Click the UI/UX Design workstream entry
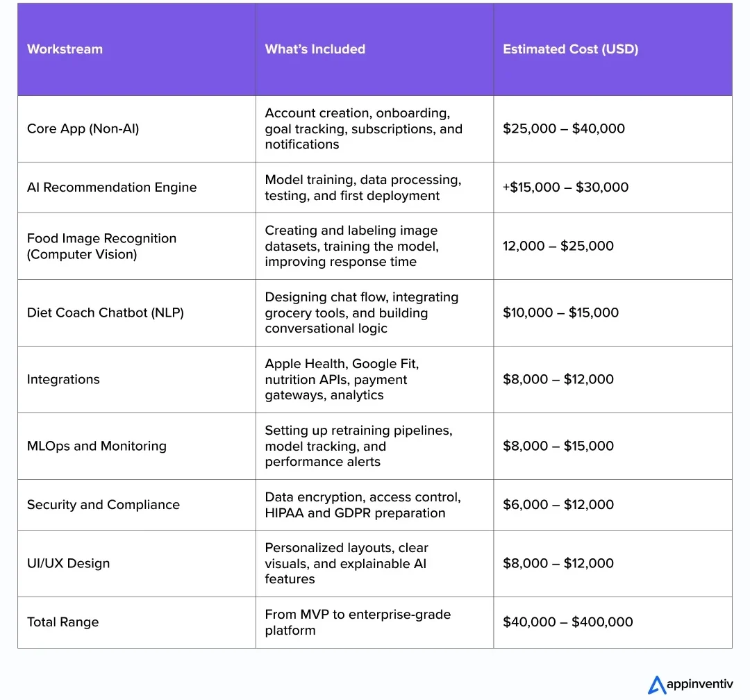Screen dimensions: 750x700 point(68,563)
